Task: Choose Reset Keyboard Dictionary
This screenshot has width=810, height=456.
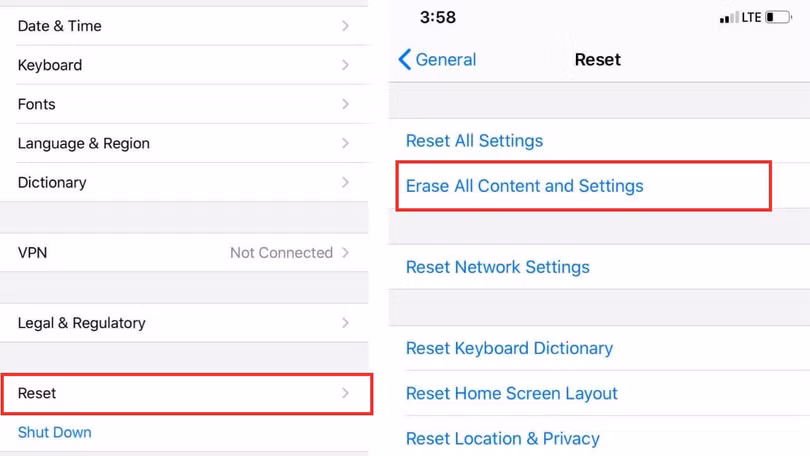Action: click(x=509, y=348)
